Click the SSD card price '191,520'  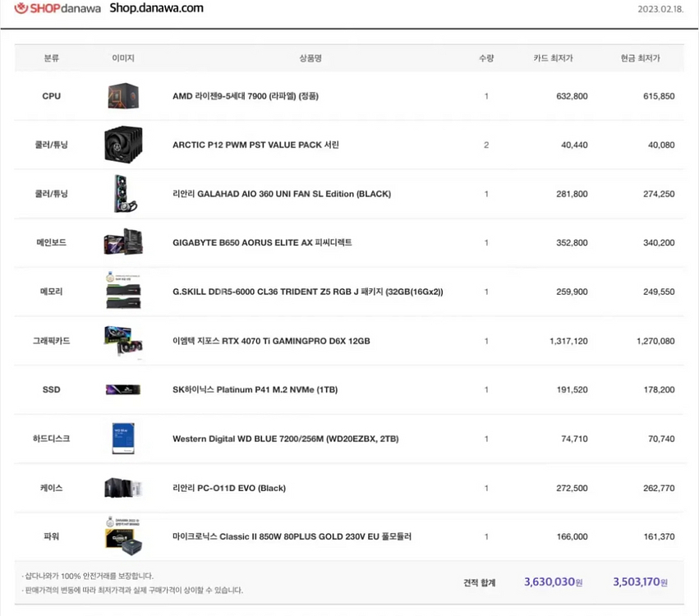(572, 389)
